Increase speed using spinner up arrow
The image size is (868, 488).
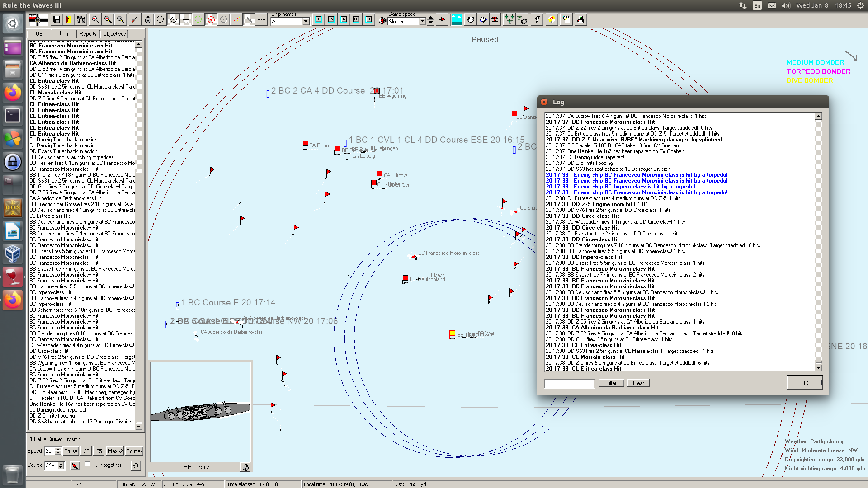[58, 449]
